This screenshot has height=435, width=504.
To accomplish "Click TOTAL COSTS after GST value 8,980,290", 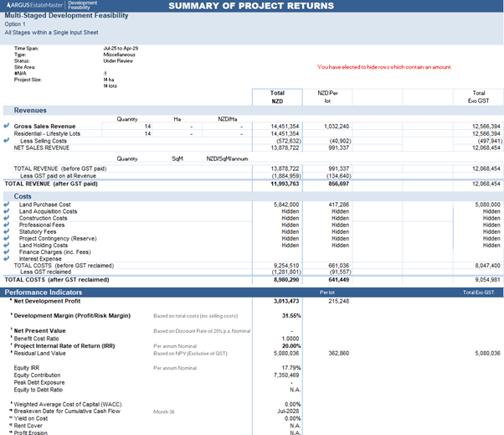I will pyautogui.click(x=286, y=280).
